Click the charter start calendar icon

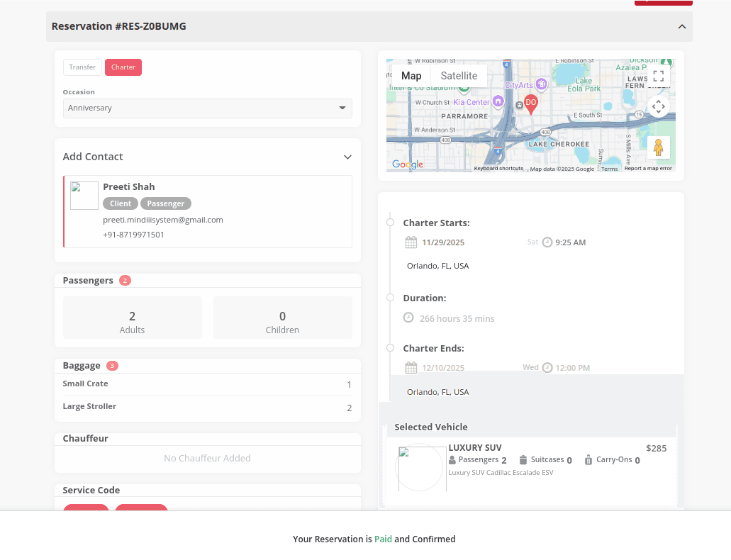pyautogui.click(x=411, y=242)
